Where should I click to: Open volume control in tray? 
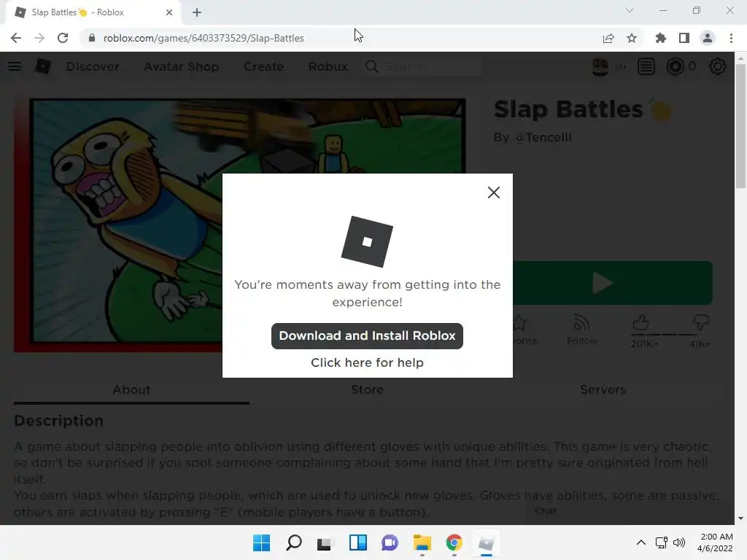point(679,542)
